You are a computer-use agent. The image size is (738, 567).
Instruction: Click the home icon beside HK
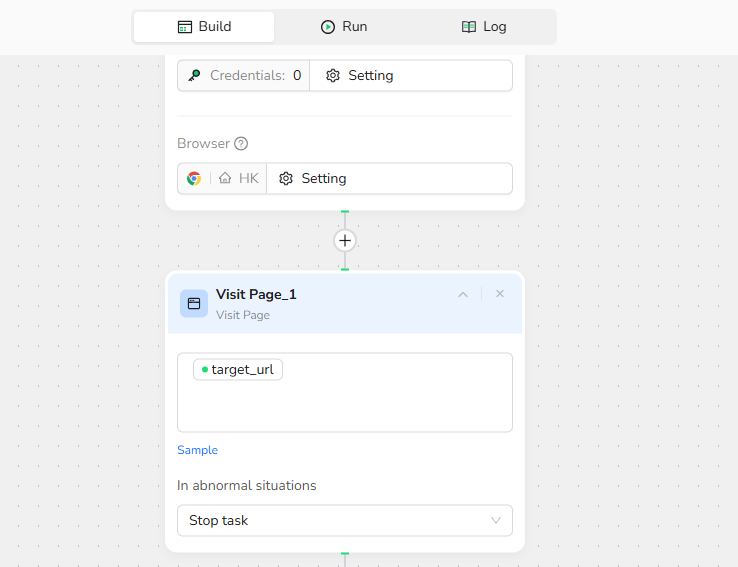pyautogui.click(x=225, y=179)
